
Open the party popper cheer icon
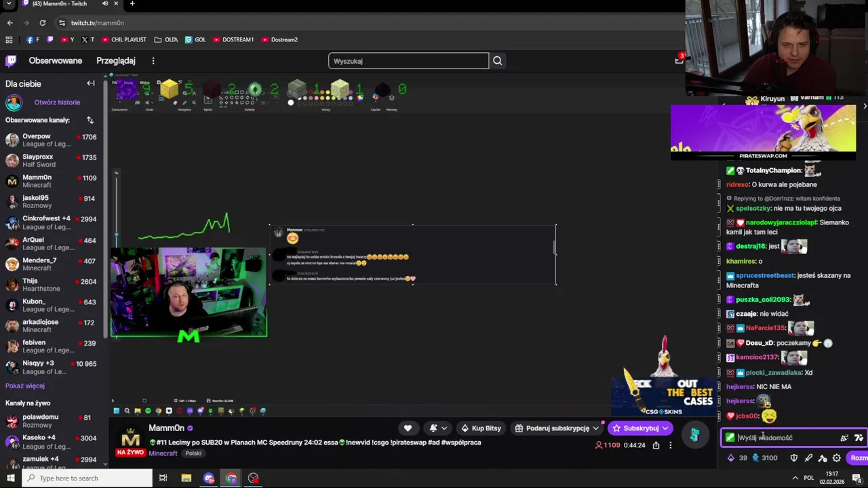pos(844,438)
